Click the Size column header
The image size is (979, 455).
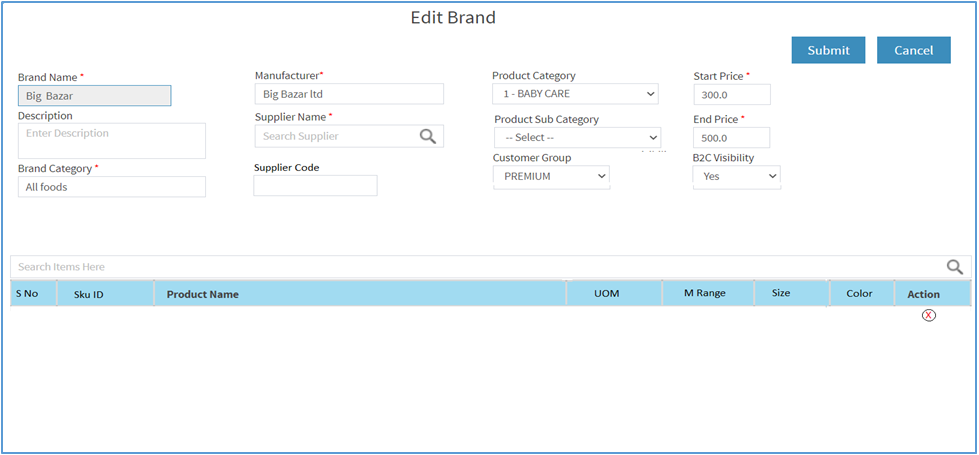[x=792, y=293]
